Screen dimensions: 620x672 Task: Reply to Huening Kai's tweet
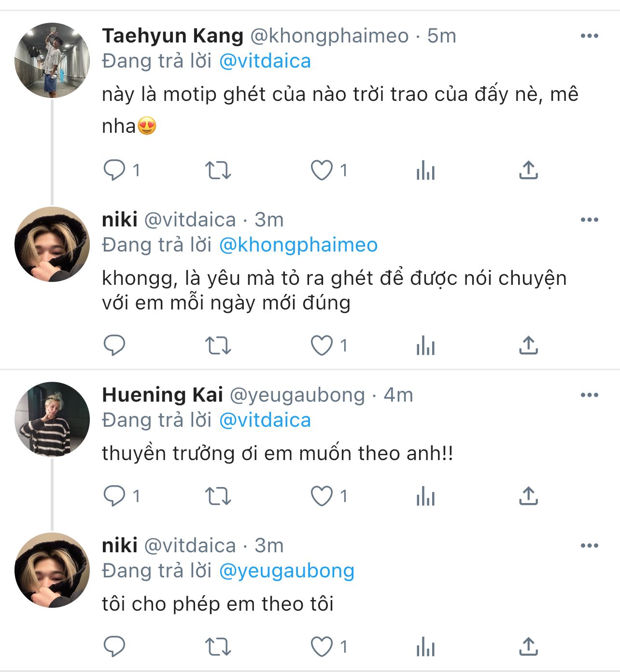click(x=114, y=496)
